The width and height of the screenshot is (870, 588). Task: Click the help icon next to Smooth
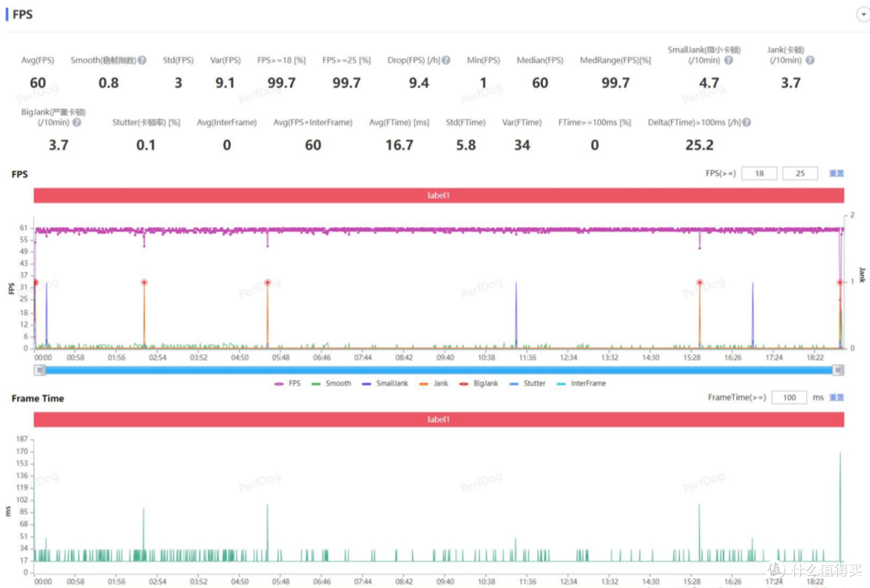(x=142, y=60)
